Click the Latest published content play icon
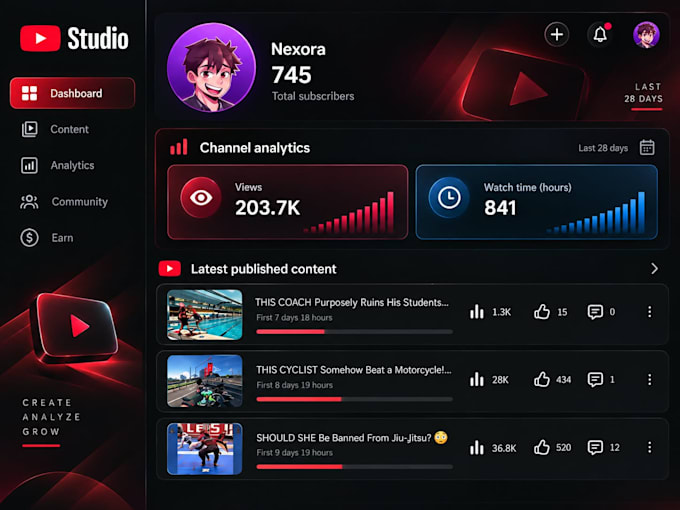The width and height of the screenshot is (680, 510). 170,269
